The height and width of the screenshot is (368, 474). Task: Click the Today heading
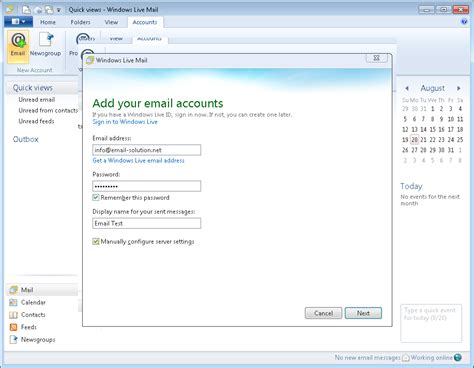pos(411,186)
